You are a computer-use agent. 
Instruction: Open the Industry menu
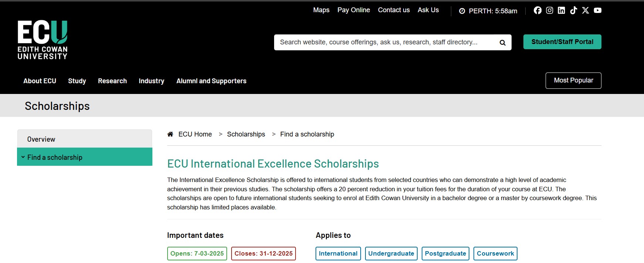tap(152, 81)
